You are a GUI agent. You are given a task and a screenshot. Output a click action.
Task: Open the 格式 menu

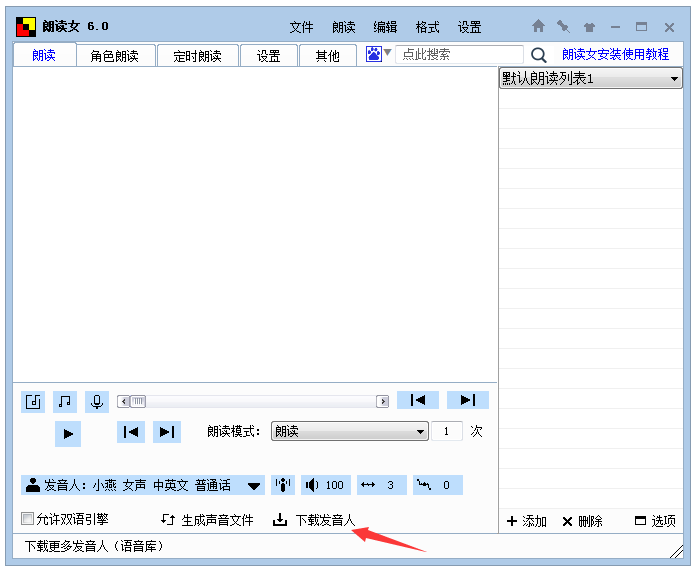(427, 27)
